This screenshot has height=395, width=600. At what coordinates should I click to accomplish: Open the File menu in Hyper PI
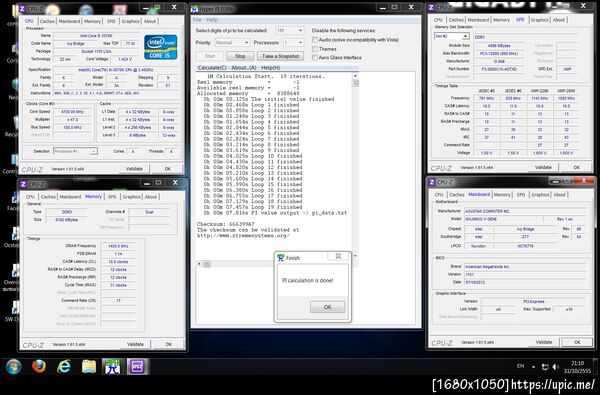click(x=197, y=20)
